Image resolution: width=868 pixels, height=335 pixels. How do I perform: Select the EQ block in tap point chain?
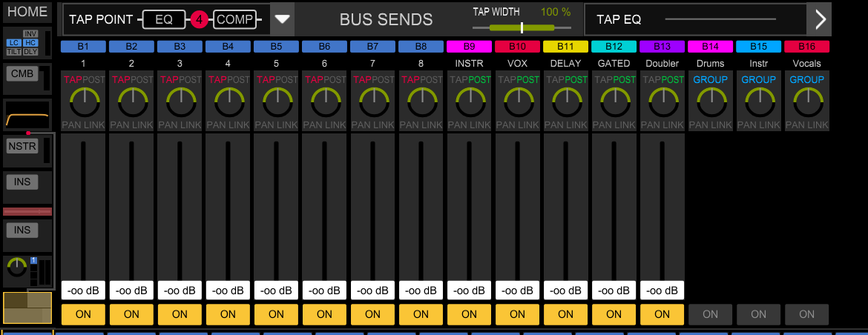[x=164, y=20]
